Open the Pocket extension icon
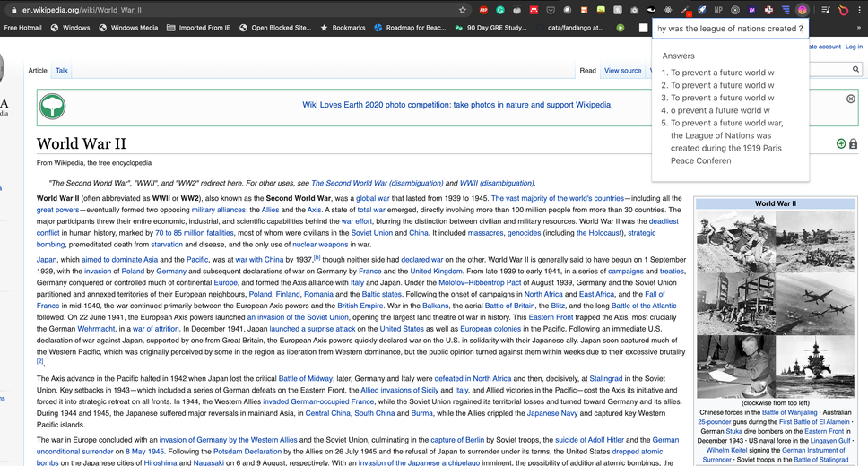 (551, 10)
